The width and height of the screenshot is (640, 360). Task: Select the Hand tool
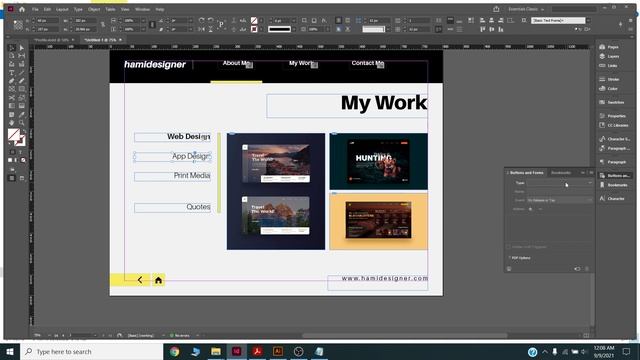click(x=12, y=122)
